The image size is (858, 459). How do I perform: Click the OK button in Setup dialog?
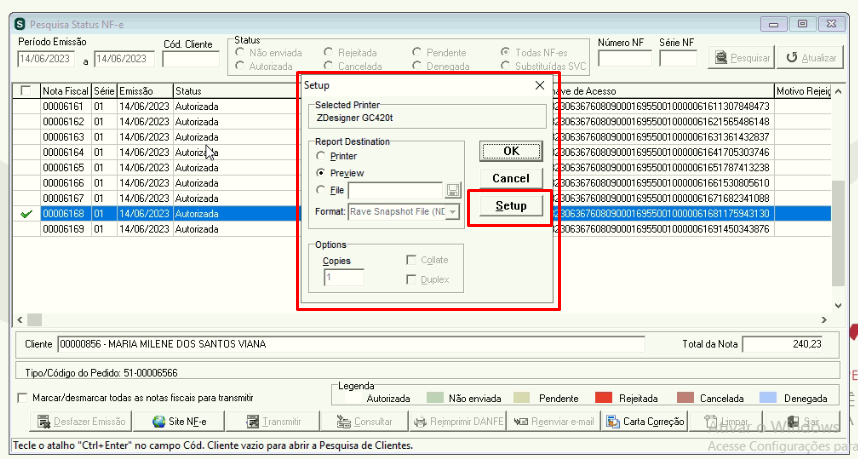(x=511, y=151)
